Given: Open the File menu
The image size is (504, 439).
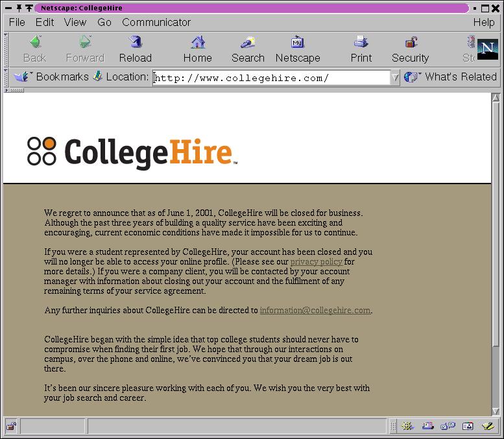Looking at the screenshot, I should click(17, 22).
